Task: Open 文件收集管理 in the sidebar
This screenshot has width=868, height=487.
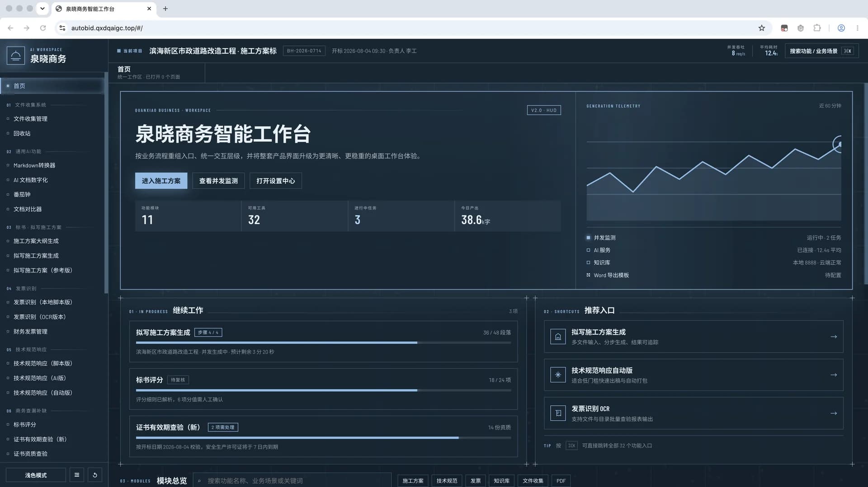Action: coord(30,119)
